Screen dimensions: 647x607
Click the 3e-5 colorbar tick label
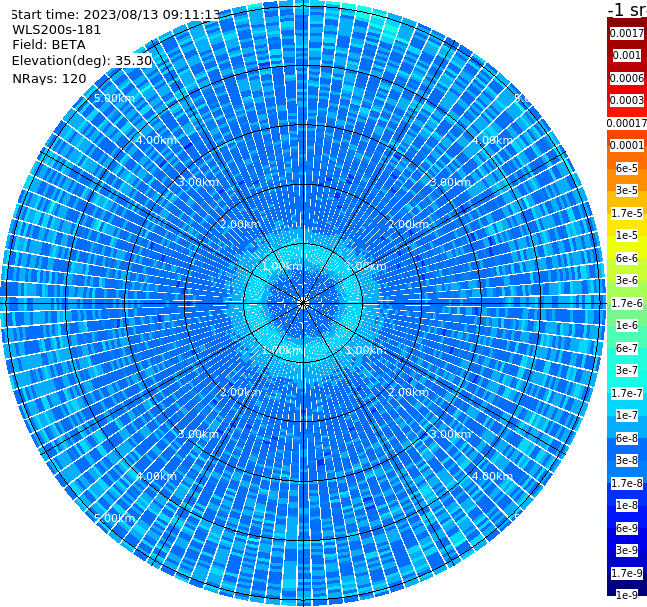(627, 190)
